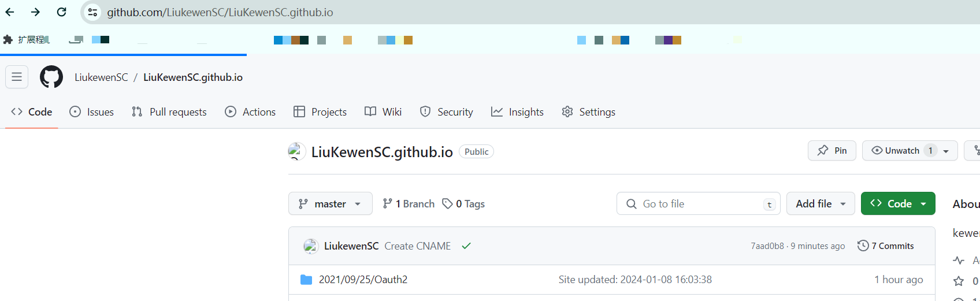Image resolution: width=980 pixels, height=301 pixels.
Task: Switch to the Projects tab
Action: [x=320, y=112]
